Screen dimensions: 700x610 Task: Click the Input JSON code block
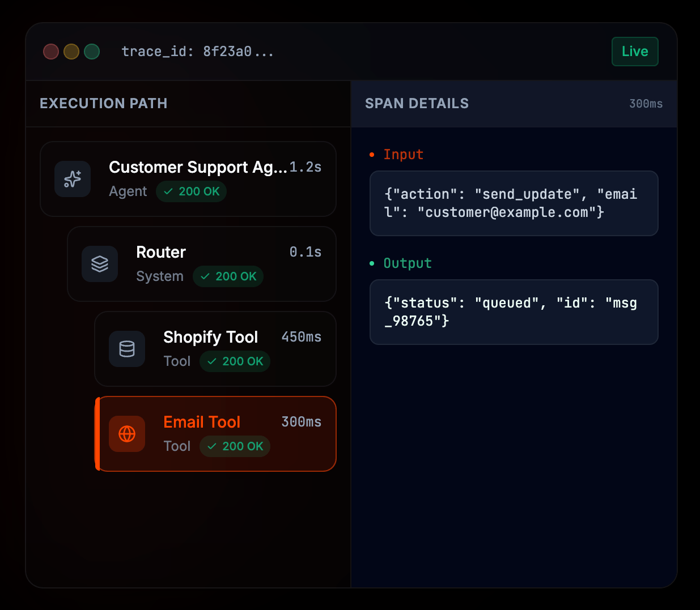[514, 203]
